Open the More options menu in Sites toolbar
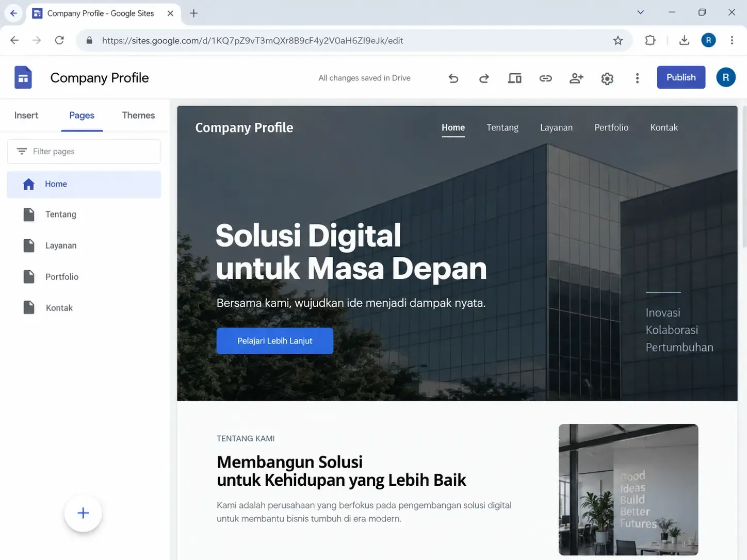 coord(637,78)
